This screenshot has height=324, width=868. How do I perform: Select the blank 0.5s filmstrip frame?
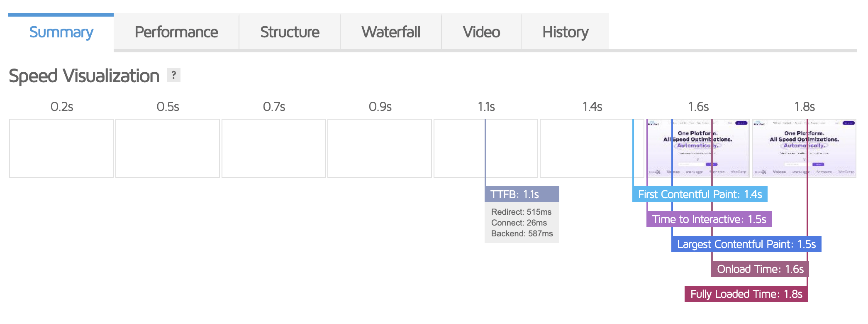(x=168, y=148)
